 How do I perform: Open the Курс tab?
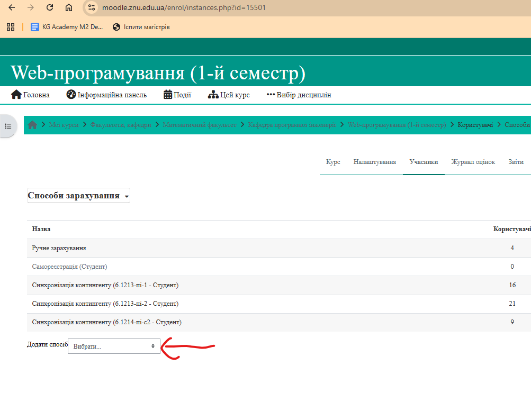[x=333, y=162]
